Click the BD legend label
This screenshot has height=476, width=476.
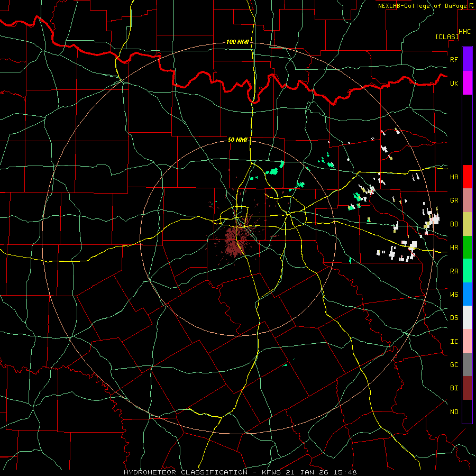point(454,224)
